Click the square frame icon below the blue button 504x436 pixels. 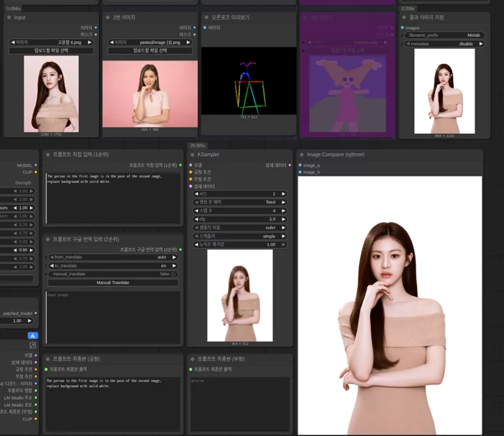click(x=33, y=345)
